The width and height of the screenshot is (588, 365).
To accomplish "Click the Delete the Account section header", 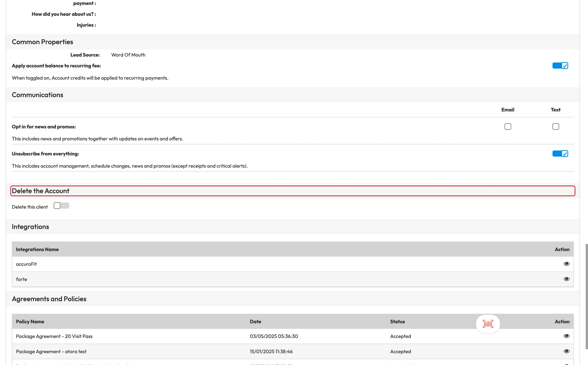I will [x=40, y=191].
